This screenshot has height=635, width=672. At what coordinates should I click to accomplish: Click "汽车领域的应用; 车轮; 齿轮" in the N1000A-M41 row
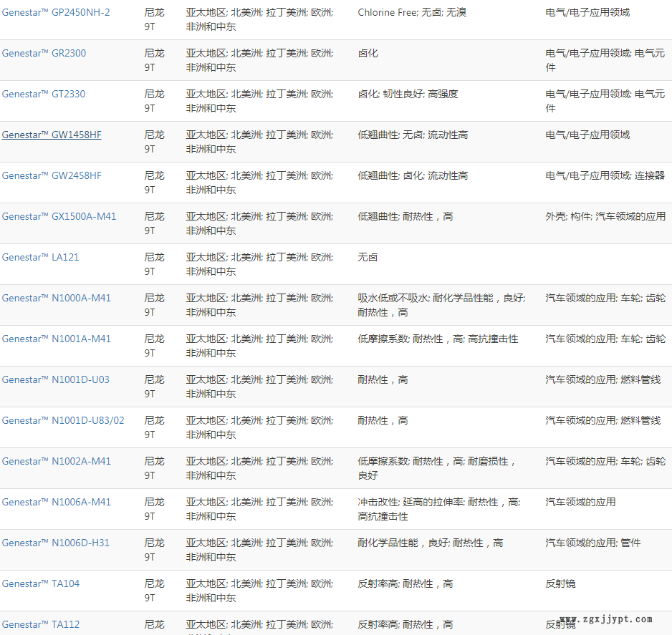(605, 298)
